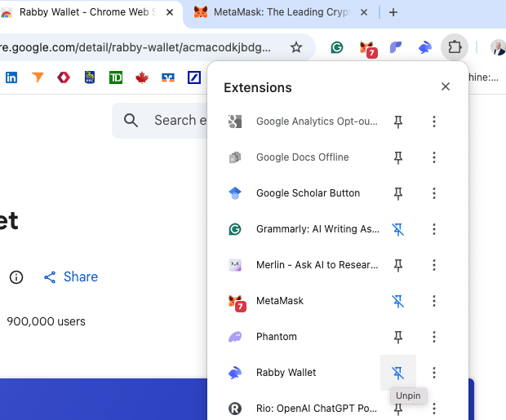Open the TD bank bookmark
506x420 pixels.
click(x=116, y=77)
